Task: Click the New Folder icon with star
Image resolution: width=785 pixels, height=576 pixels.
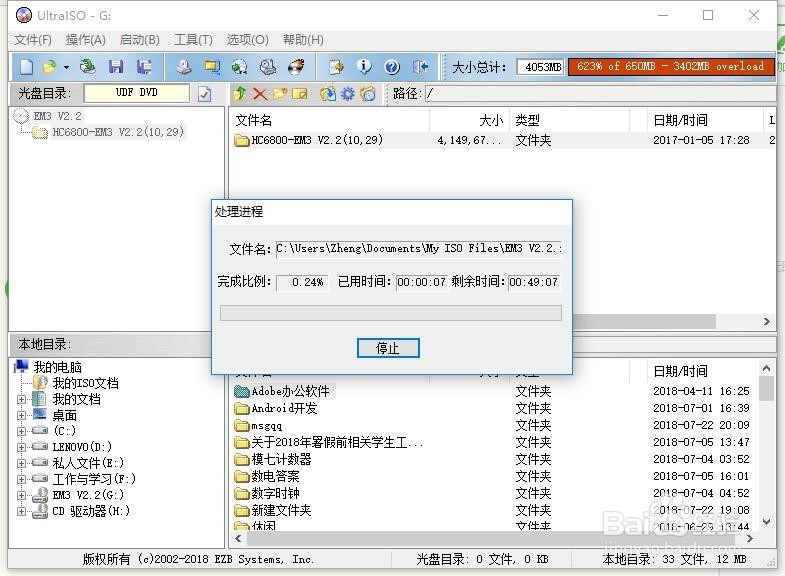Action: pyautogui.click(x=280, y=94)
